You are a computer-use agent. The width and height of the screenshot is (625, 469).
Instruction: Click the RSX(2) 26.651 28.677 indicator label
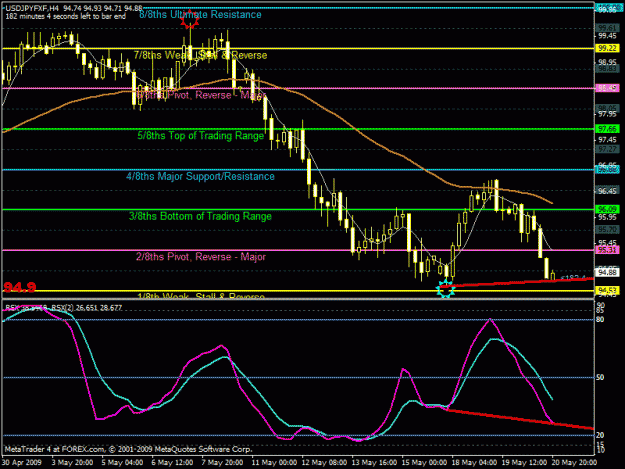click(87, 308)
